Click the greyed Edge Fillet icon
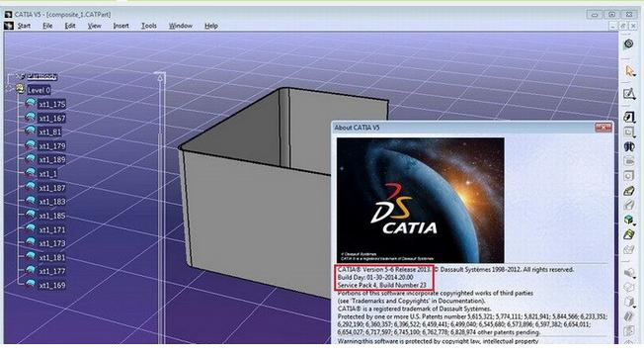644x357 pixels. point(629,272)
